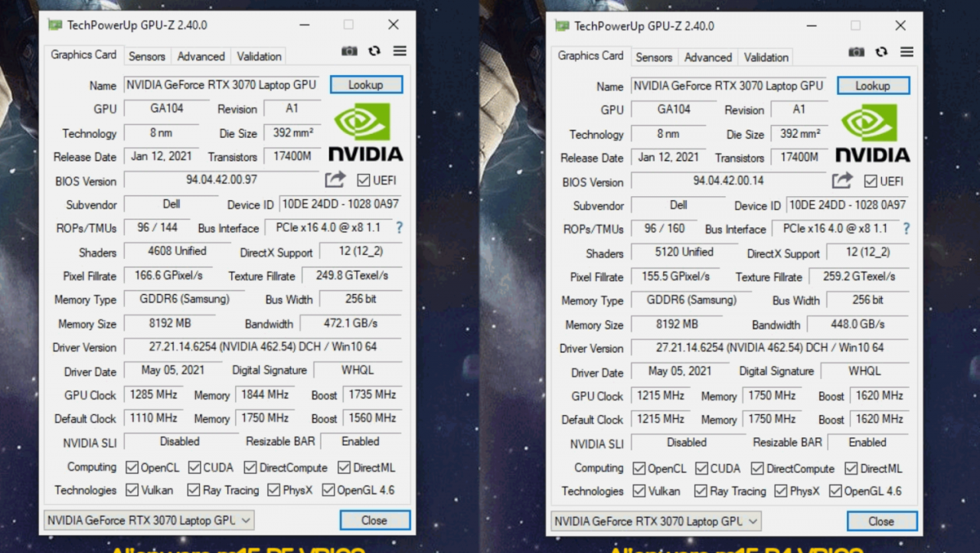Toggle the Vulkan checkbox in the left window

tap(132, 490)
